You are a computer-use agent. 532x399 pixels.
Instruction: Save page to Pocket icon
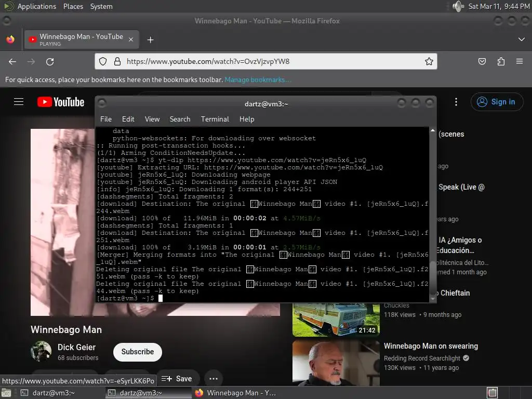(x=482, y=61)
